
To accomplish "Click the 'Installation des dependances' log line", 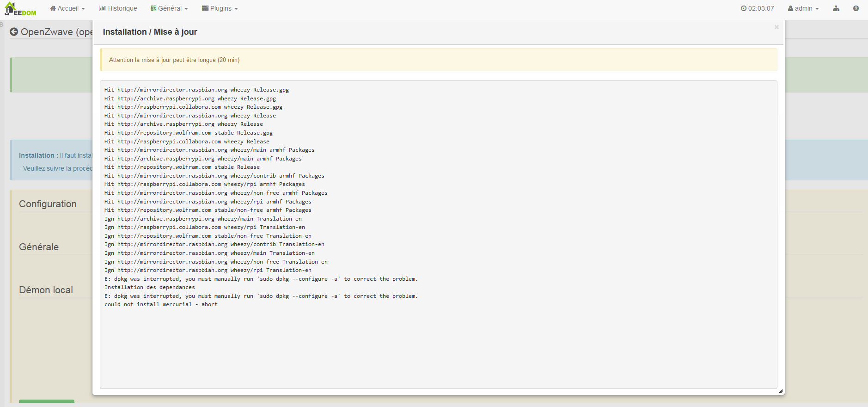I will pos(150,287).
